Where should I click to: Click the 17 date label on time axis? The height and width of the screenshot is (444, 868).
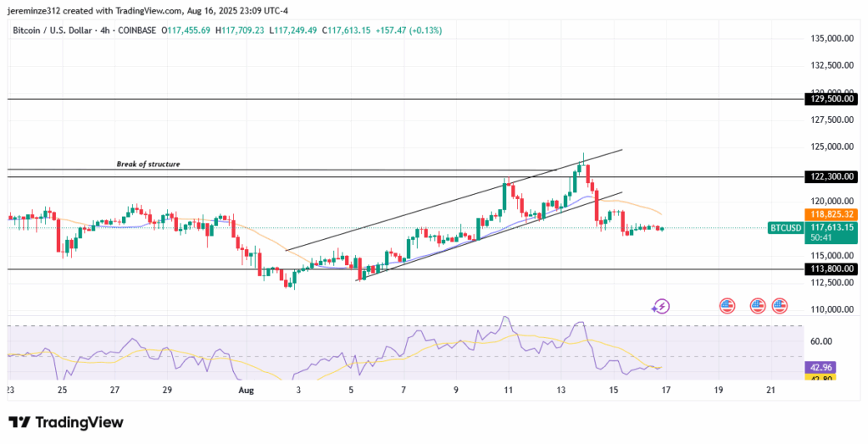pyautogui.click(x=666, y=391)
